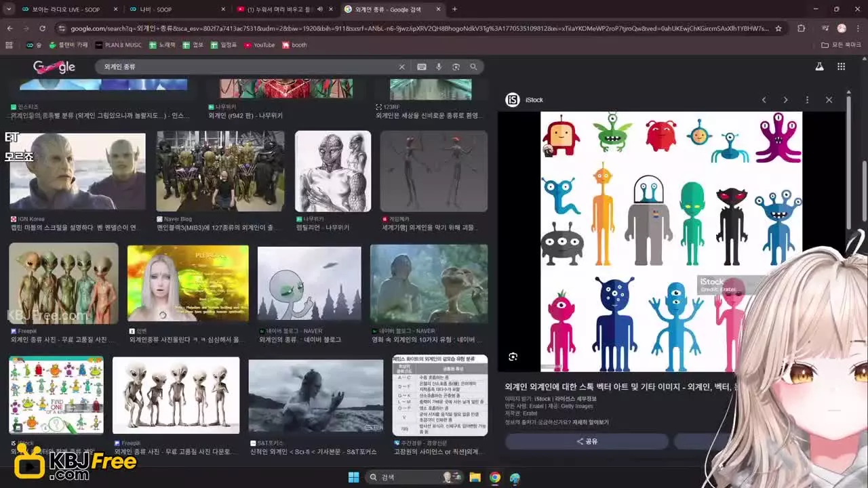Bookmark this page with the star icon
This screenshot has width=868, height=488.
pyautogui.click(x=778, y=28)
